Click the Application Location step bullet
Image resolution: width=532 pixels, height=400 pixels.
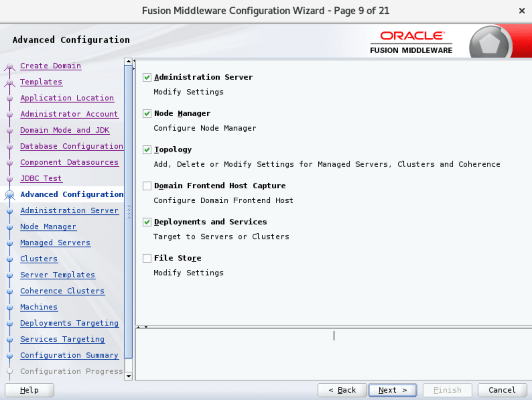[10, 98]
